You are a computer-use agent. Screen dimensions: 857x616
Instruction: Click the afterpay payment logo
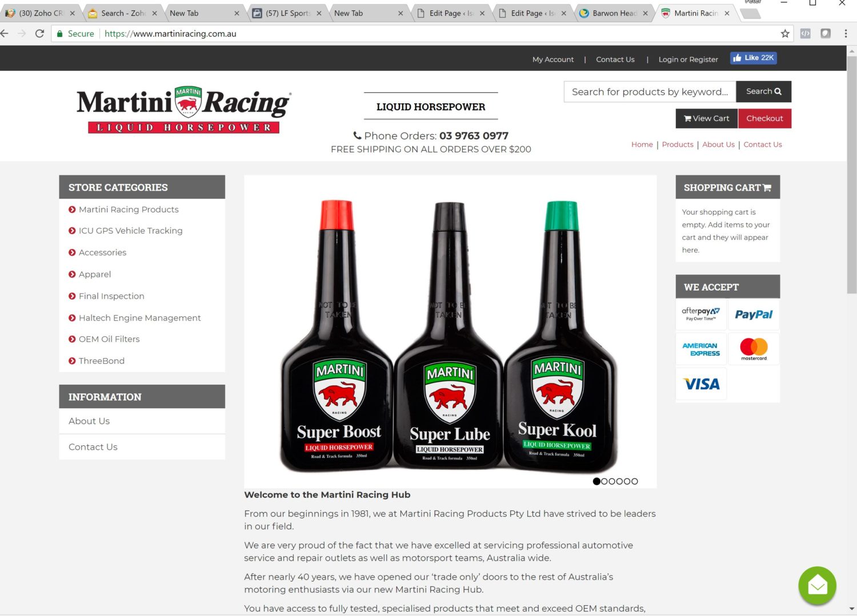click(701, 314)
